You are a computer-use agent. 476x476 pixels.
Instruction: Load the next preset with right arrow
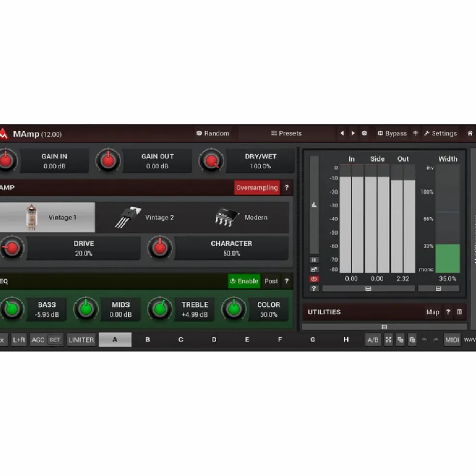(x=353, y=133)
